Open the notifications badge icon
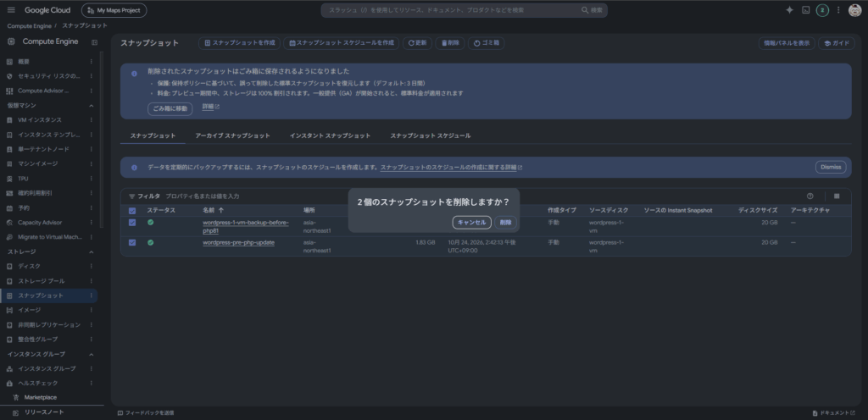This screenshot has height=420, width=868. point(822,10)
